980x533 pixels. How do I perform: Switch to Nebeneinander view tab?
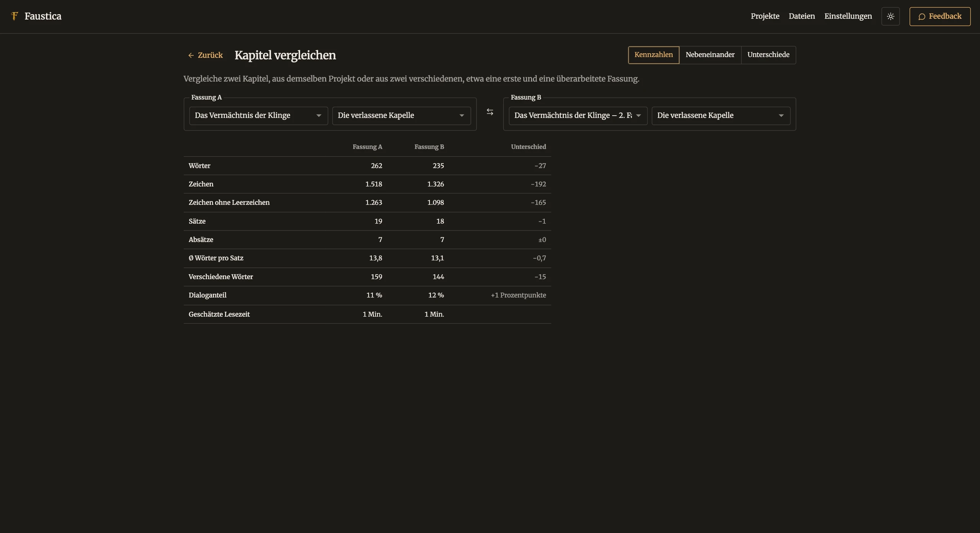point(710,55)
